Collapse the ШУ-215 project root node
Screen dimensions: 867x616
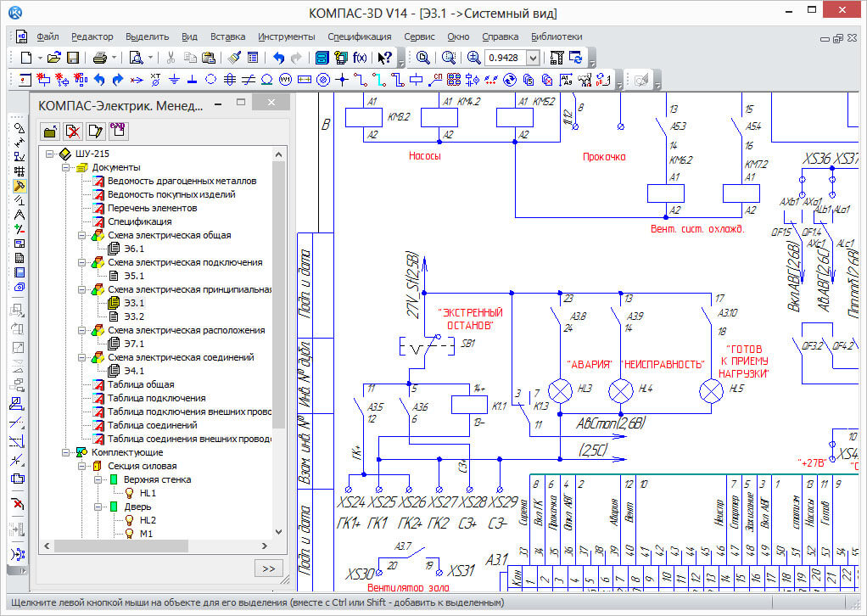50,154
